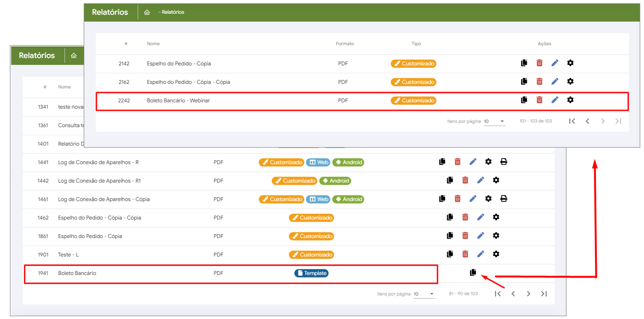The height and width of the screenshot is (319, 644).
Task: Duplicate report 2162 using copy icon
Action: [x=524, y=81]
